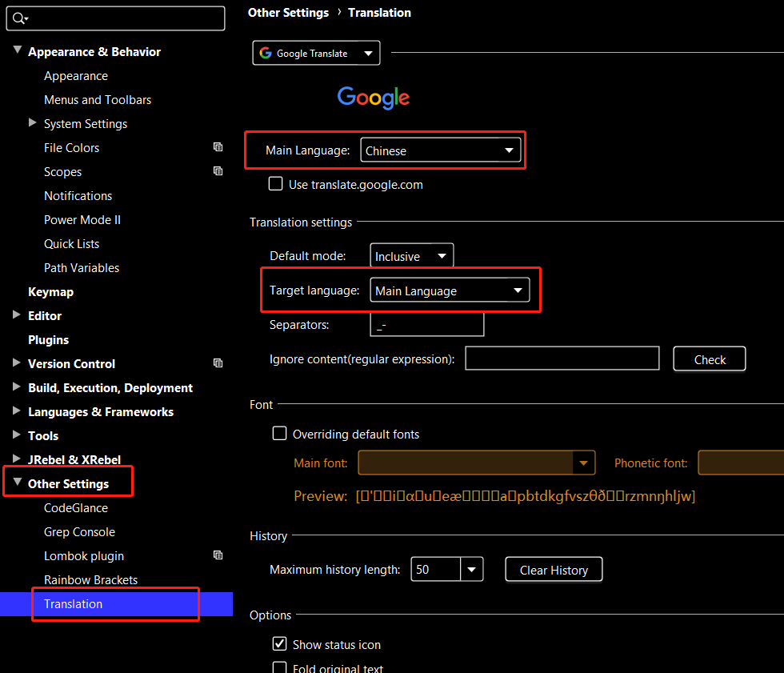Click the Google logo image
The height and width of the screenshot is (673, 784).
pos(374,98)
